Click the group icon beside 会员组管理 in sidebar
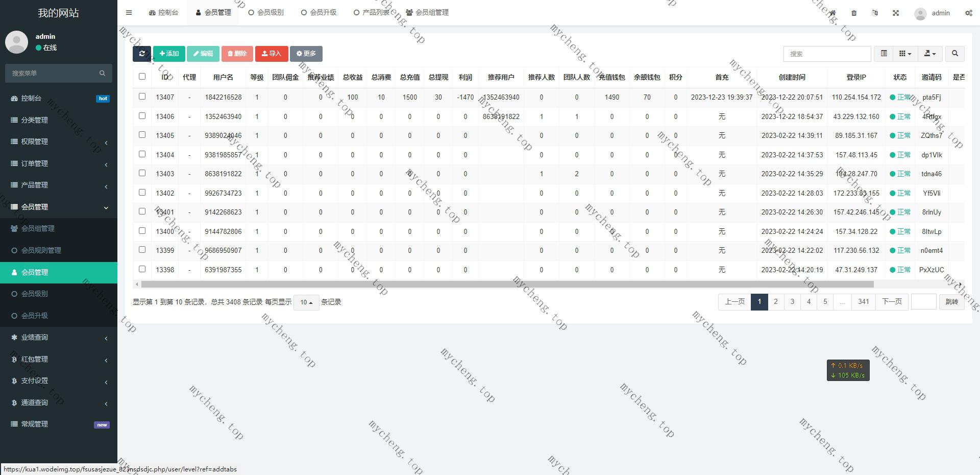The height and width of the screenshot is (475, 980). click(14, 228)
